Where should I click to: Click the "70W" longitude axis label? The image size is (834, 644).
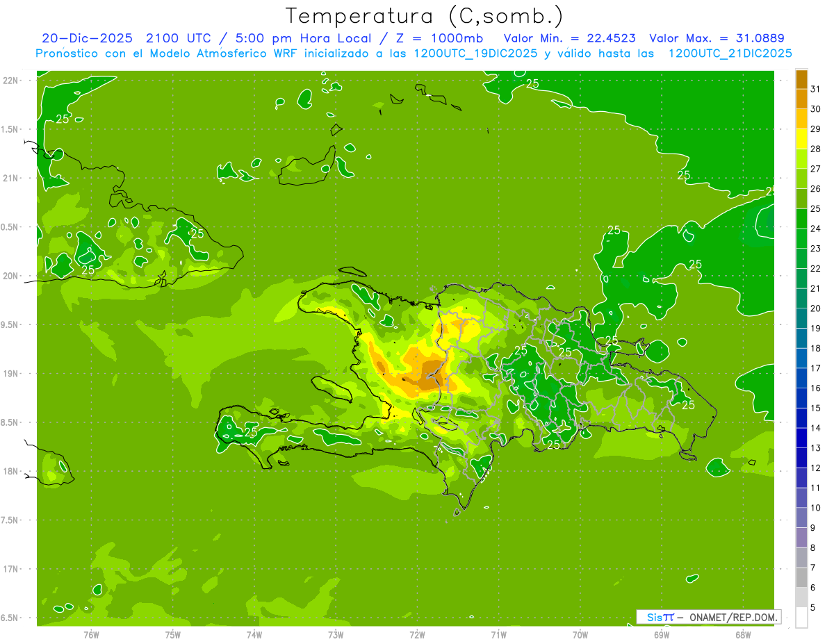(580, 634)
